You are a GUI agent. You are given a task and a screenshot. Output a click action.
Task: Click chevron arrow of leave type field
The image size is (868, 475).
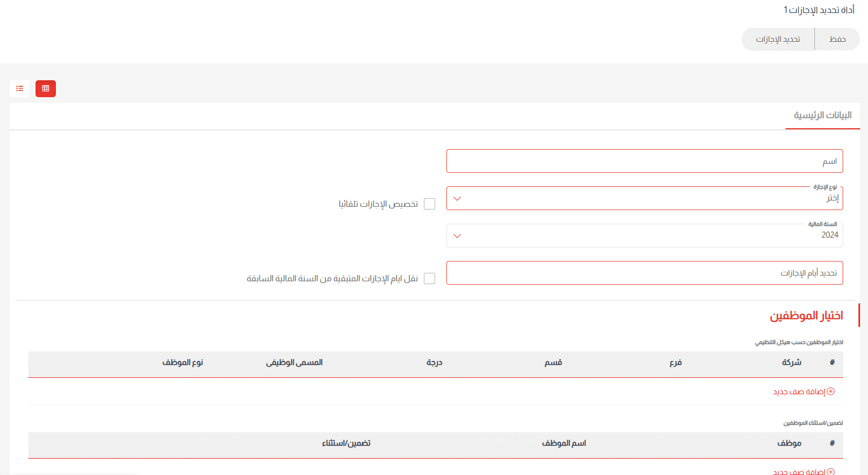tap(457, 199)
